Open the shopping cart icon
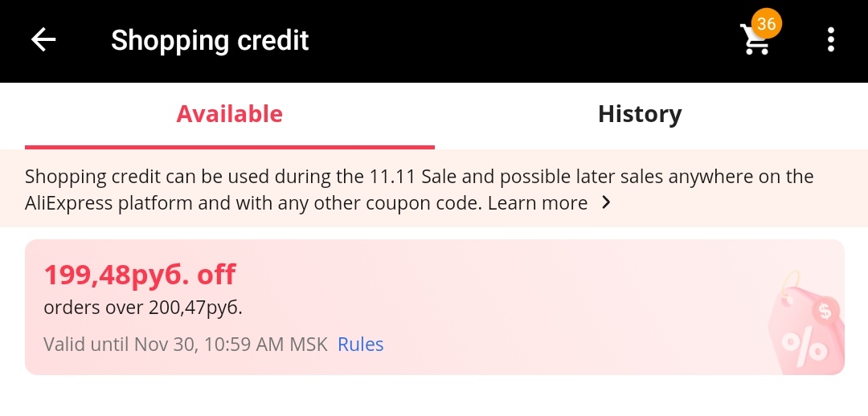This screenshot has width=868, height=416. point(755,40)
